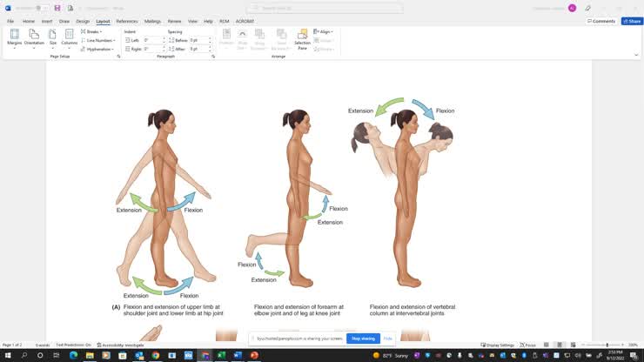
Task: Toggle the AutoSave switch
Action: [41, 8]
